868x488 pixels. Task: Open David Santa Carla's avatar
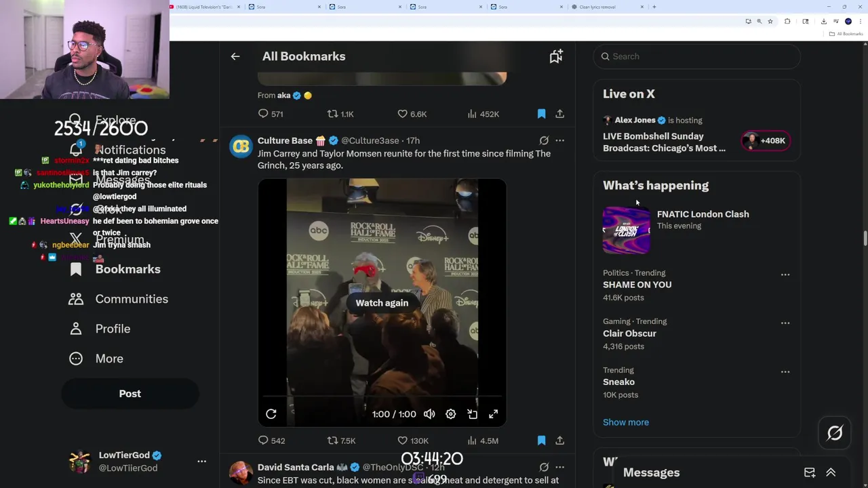(241, 473)
